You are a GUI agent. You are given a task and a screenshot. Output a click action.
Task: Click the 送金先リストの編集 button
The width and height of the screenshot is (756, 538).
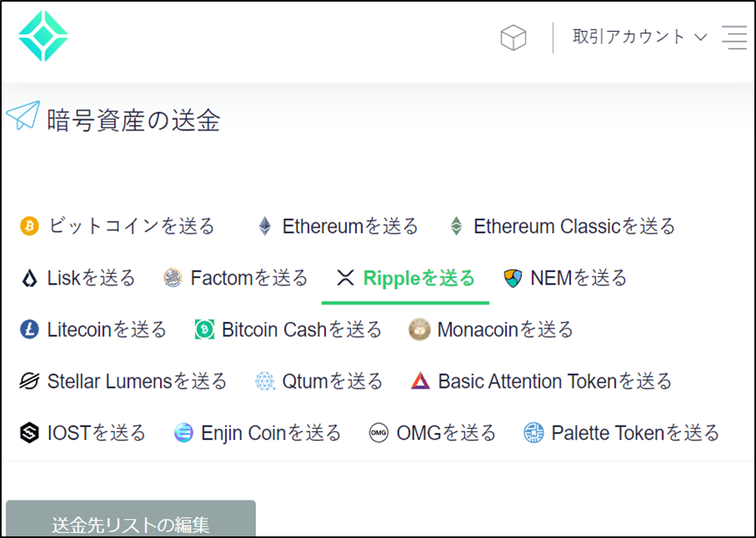pyautogui.click(x=130, y=519)
